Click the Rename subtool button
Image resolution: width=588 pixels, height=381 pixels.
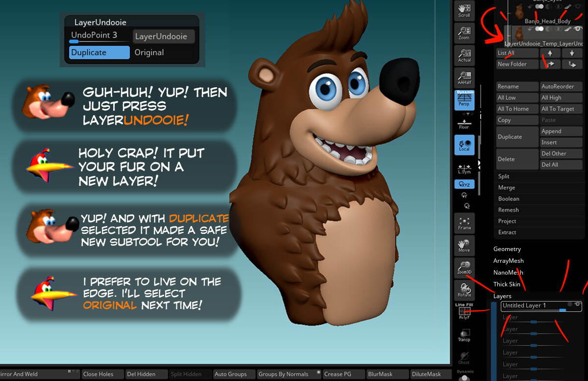(x=517, y=86)
